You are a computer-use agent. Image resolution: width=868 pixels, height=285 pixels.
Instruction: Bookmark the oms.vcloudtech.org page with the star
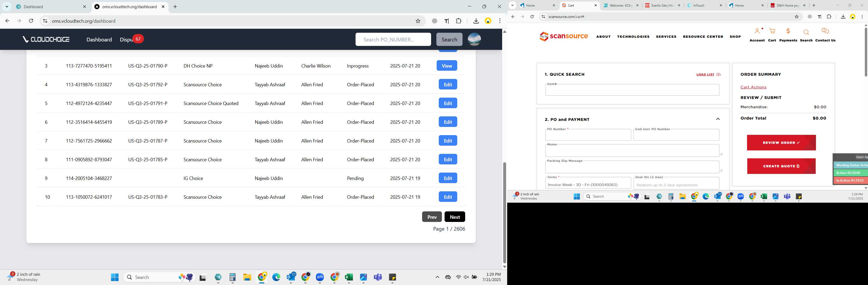(418, 21)
